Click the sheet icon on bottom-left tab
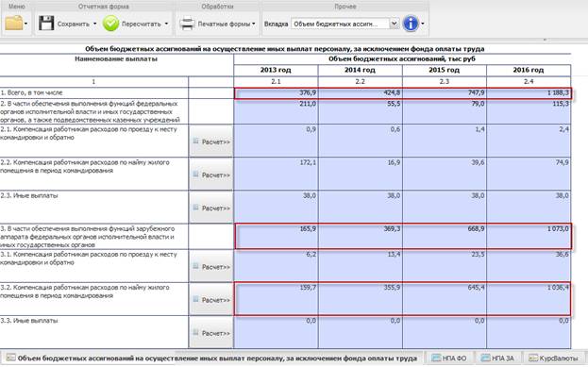The image size is (588, 367). coord(10,358)
